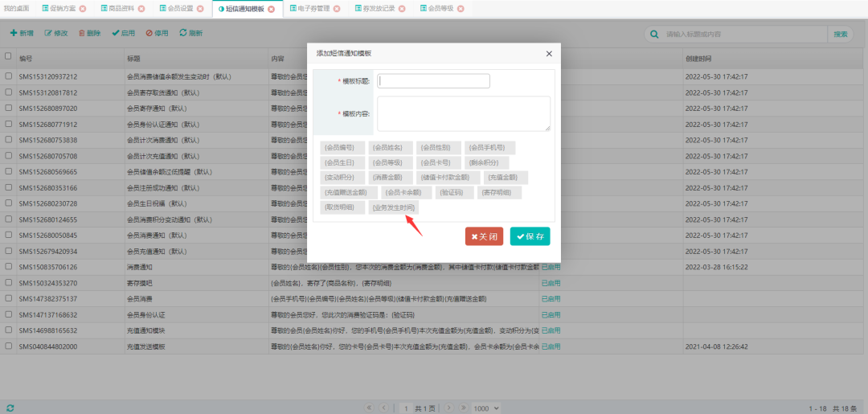Close the 促销方案 tab with its red X icon

point(83,9)
